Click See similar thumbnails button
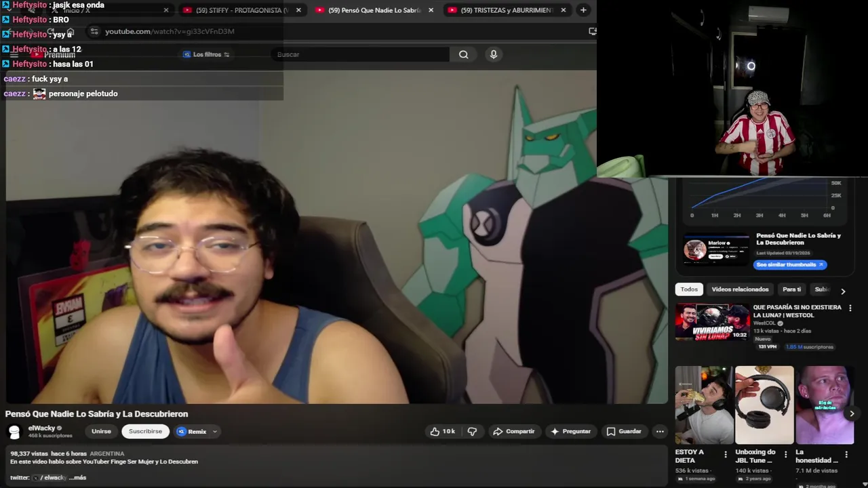 coord(790,264)
